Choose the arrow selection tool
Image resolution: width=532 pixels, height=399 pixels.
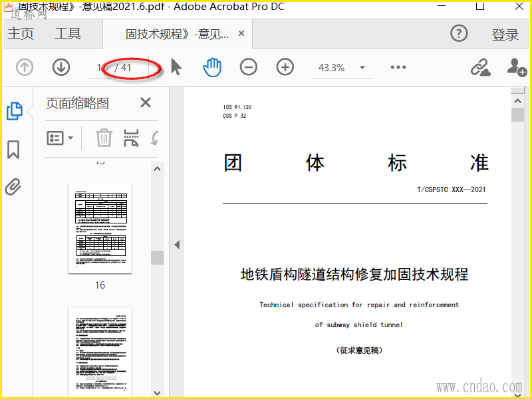coord(176,67)
